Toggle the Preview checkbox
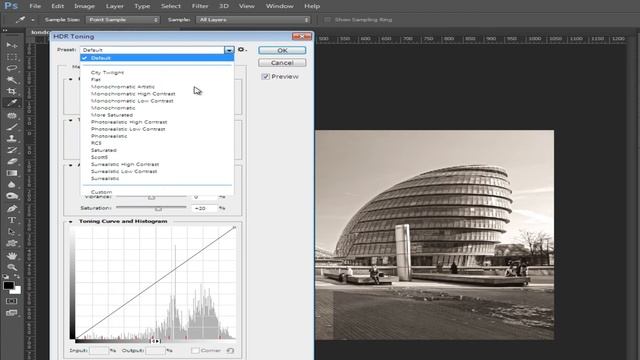This screenshot has width=640, height=360. [265, 76]
